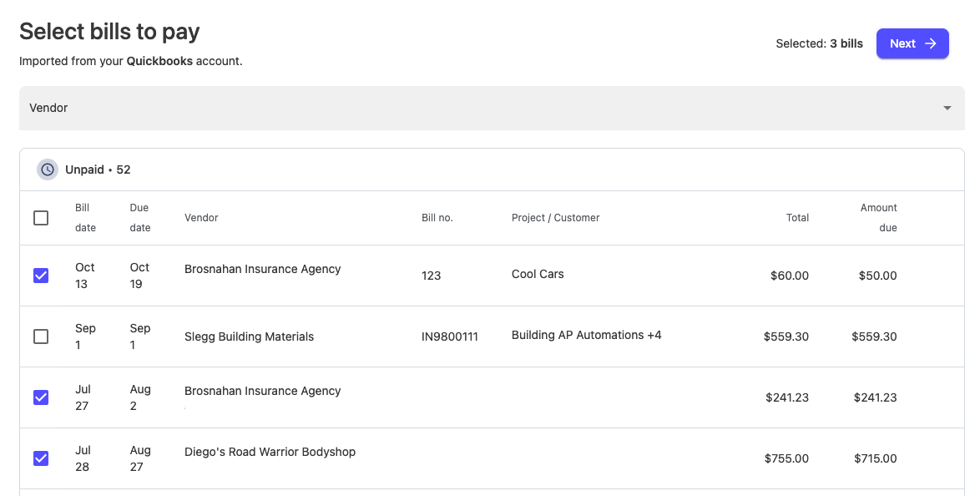Click Cool Cars project name
The image size is (980, 496).
pos(538,274)
